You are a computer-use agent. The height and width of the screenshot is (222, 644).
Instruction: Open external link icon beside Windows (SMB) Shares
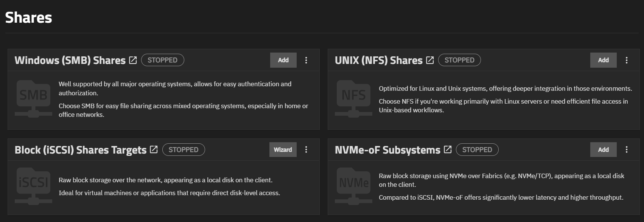click(133, 60)
